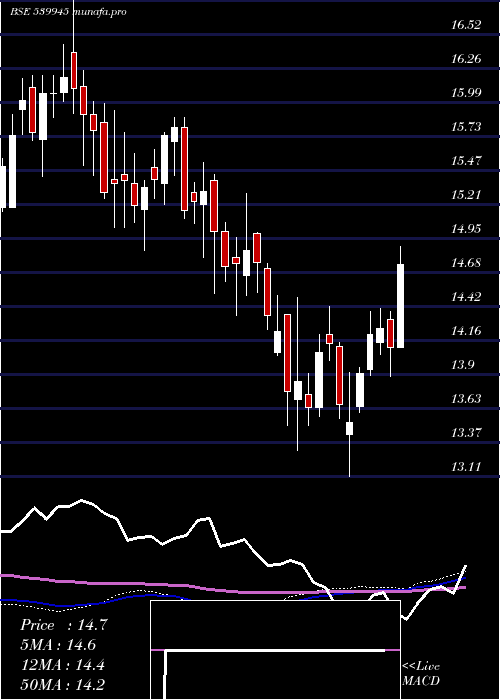Select the 14.16 price axis label

tap(466, 331)
